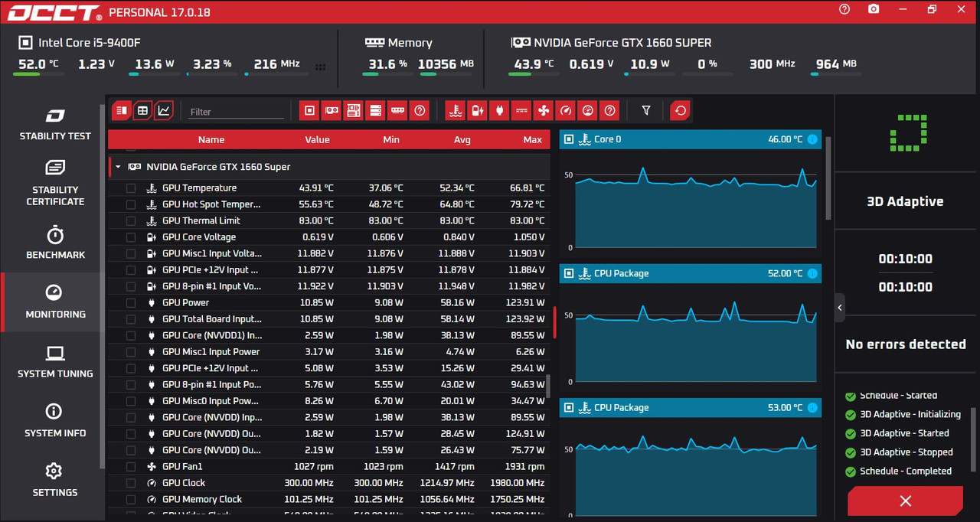Toggle power plug readings filter icon
Screen dimensions: 980x522
tap(499, 111)
